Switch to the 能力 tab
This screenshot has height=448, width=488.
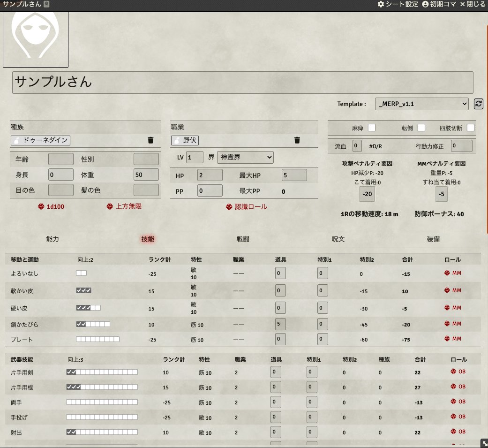tap(53, 239)
